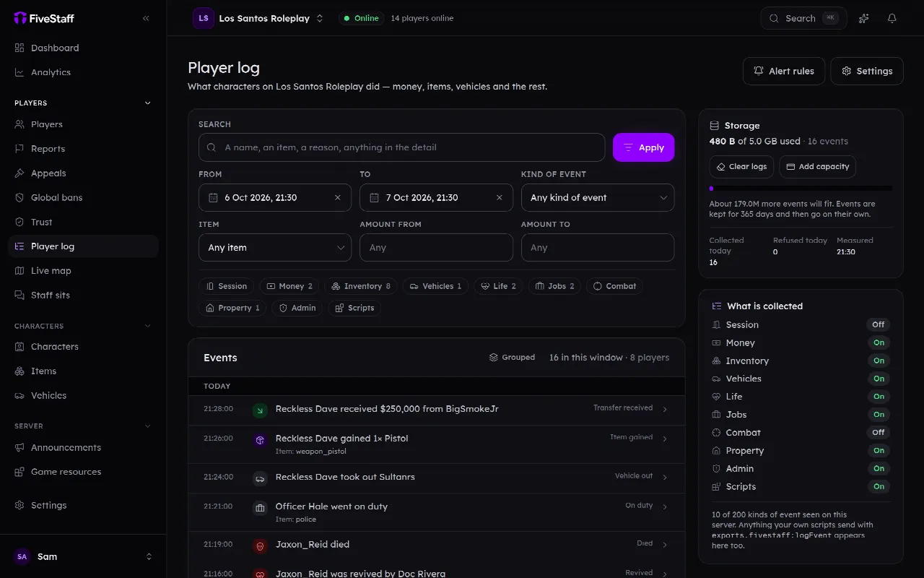Toggle Vehicles collection switch
924x578 pixels.
coord(879,379)
